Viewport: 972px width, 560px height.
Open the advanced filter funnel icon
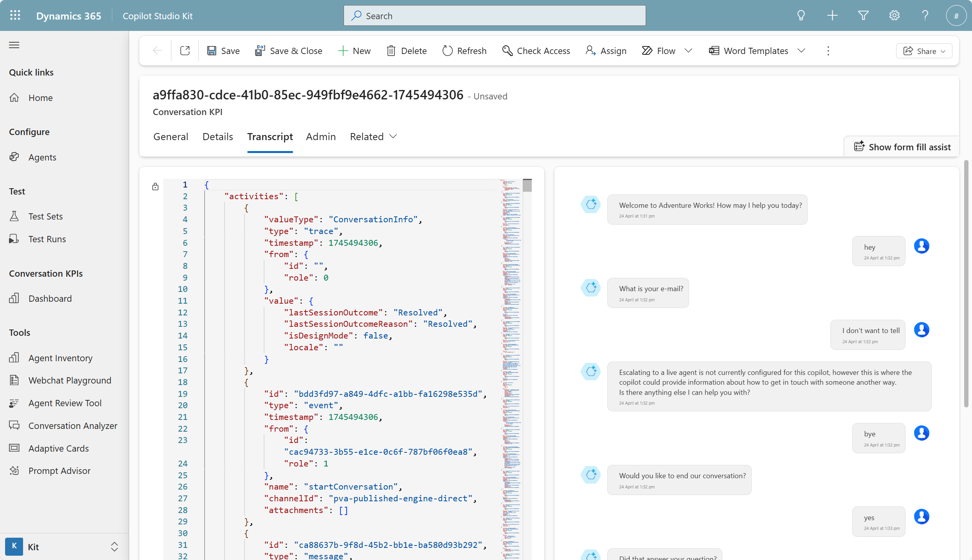click(x=863, y=16)
